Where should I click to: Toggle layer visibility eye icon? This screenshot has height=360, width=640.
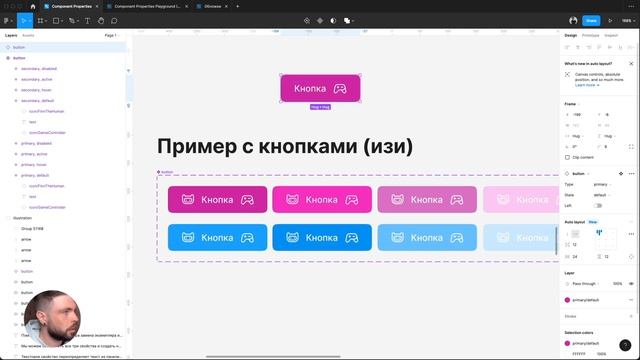click(x=631, y=284)
